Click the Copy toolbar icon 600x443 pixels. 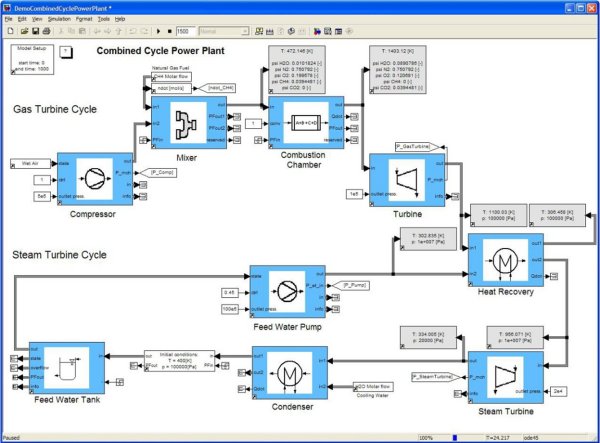[x=71, y=31]
